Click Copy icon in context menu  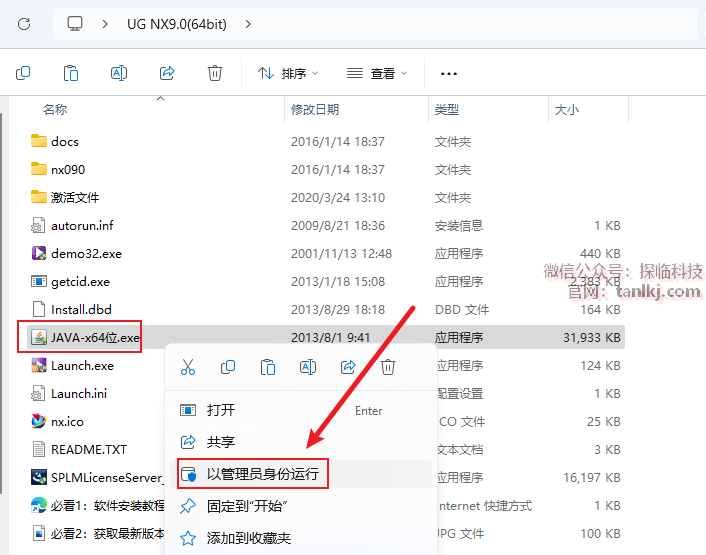click(228, 367)
